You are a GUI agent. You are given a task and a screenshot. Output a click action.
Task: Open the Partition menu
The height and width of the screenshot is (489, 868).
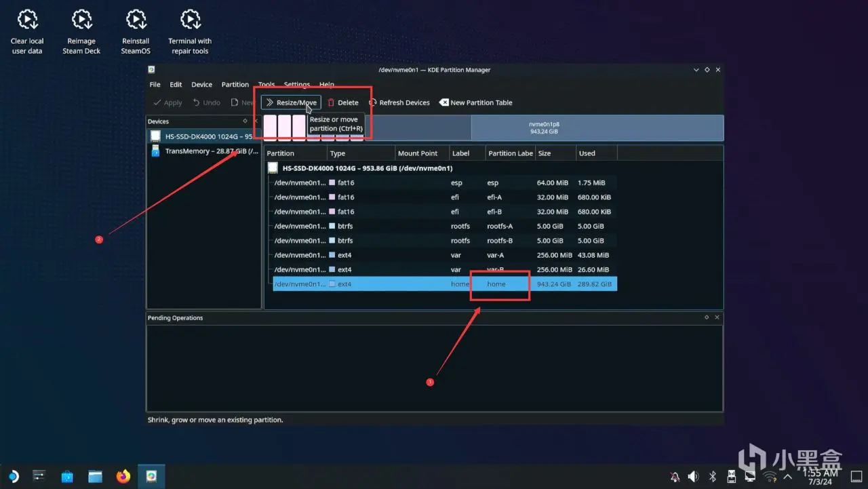tap(235, 85)
